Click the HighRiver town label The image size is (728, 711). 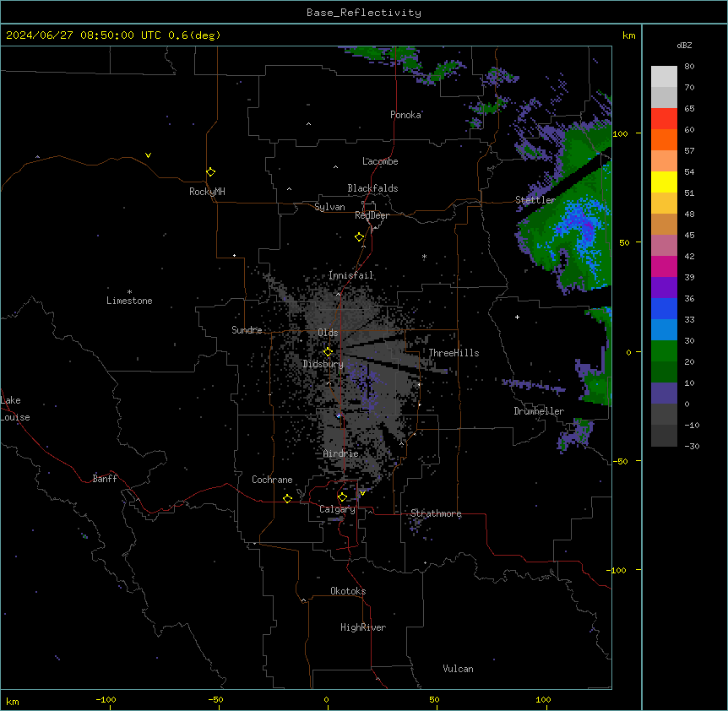363,627
